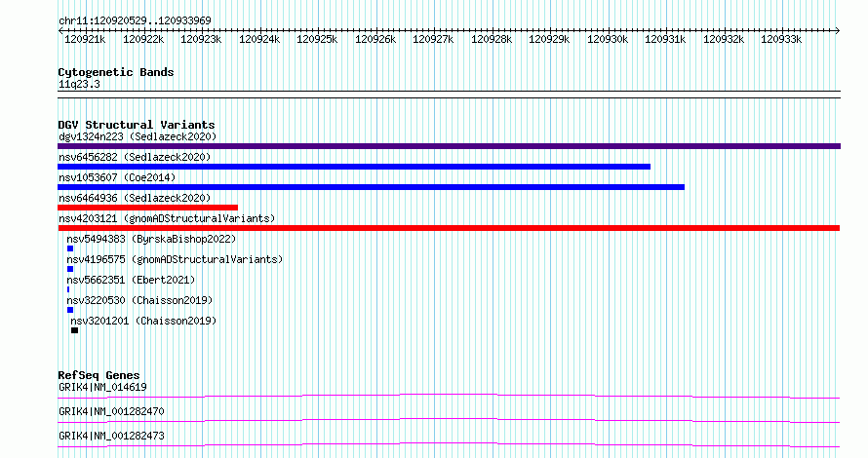This screenshot has width=868, height=458.
Task: Open the nsv1053607 (Coe2014) variant label
Action: pyautogui.click(x=117, y=177)
